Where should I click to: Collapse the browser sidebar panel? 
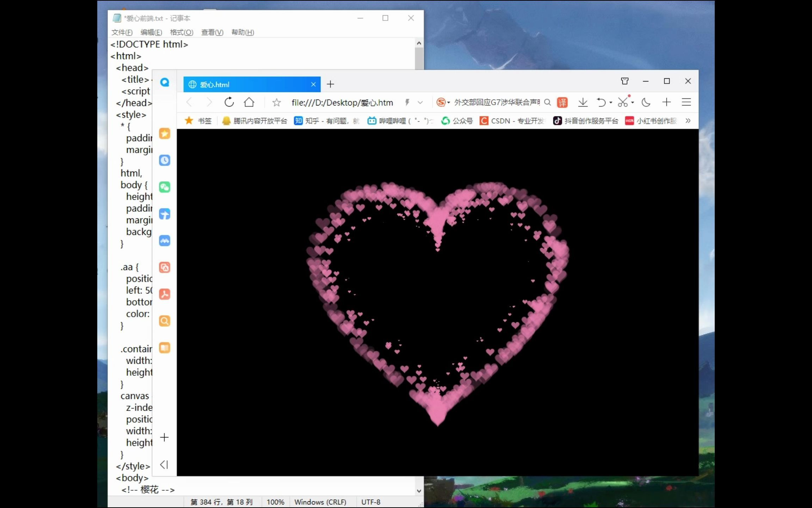tap(164, 465)
